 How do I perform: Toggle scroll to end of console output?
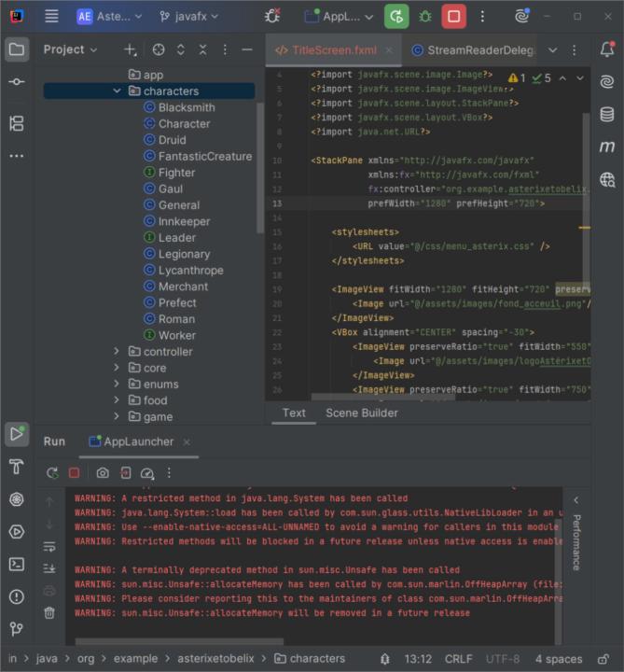[49, 567]
